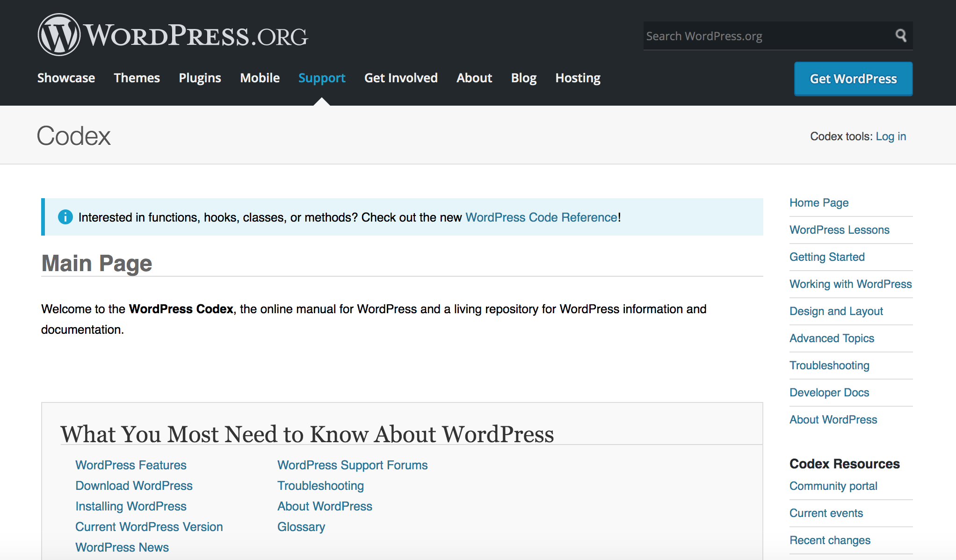The image size is (956, 560).
Task: Open the Glossary page
Action: click(x=301, y=526)
